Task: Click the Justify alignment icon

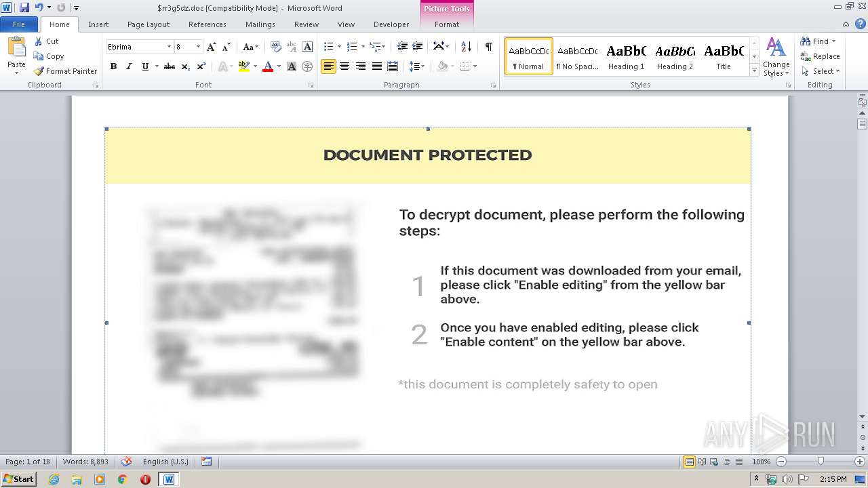Action: (x=376, y=66)
